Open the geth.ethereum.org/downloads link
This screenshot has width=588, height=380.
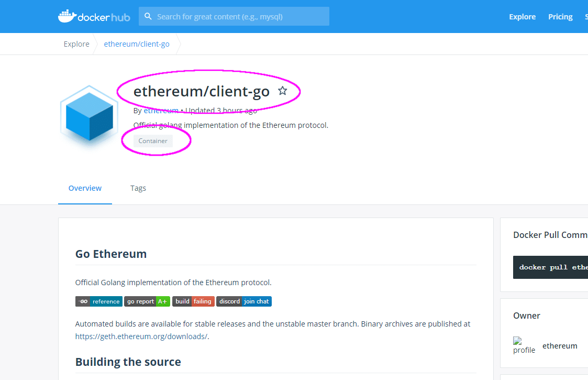point(140,336)
